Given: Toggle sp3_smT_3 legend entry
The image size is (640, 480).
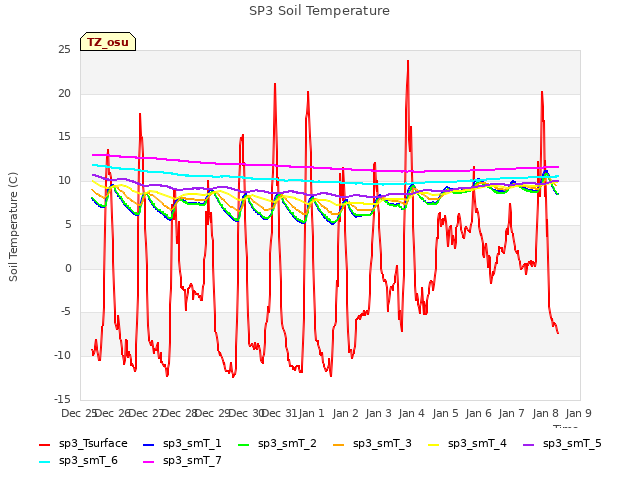Looking at the screenshot, I should [372, 443].
